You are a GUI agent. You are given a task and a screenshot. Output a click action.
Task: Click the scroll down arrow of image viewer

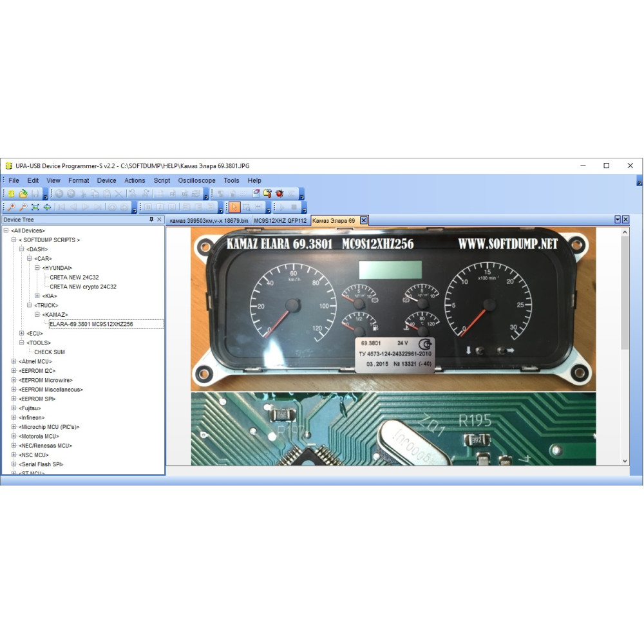(x=625, y=461)
